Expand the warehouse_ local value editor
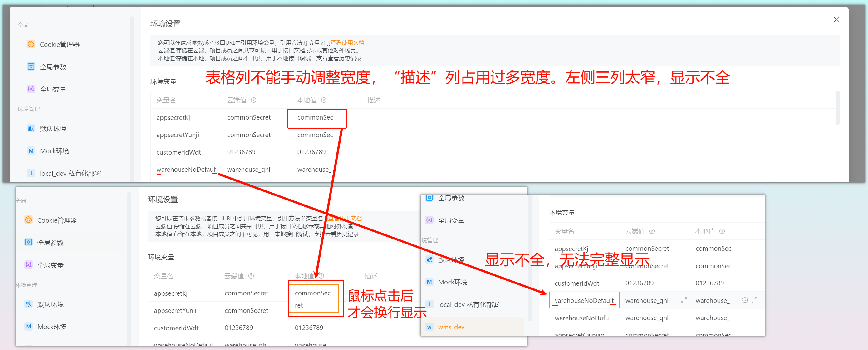Viewport: 868px width, 350px height. [x=755, y=300]
